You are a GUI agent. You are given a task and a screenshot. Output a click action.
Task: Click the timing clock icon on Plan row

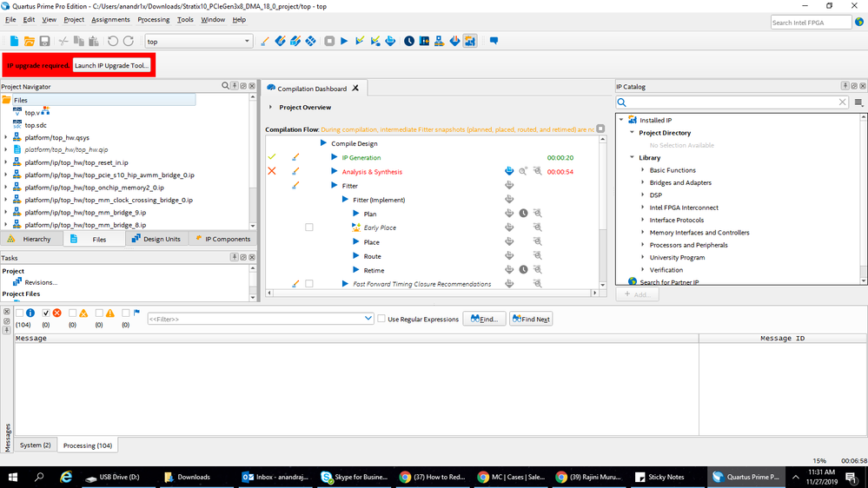(x=523, y=214)
